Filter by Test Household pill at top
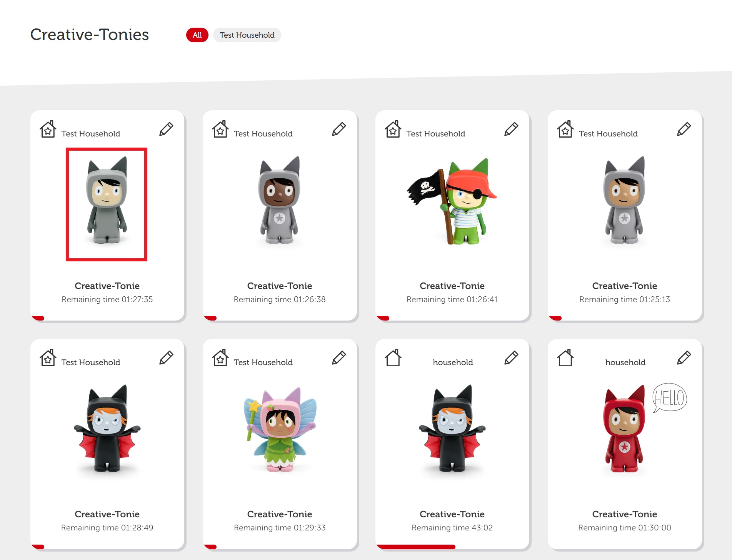This screenshot has height=560, width=732. tap(247, 35)
